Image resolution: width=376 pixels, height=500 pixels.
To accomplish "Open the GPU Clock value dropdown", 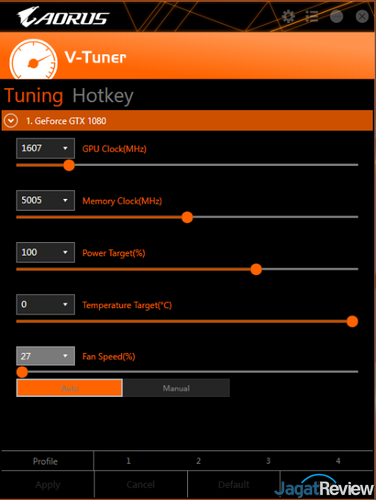I will 45,148.
